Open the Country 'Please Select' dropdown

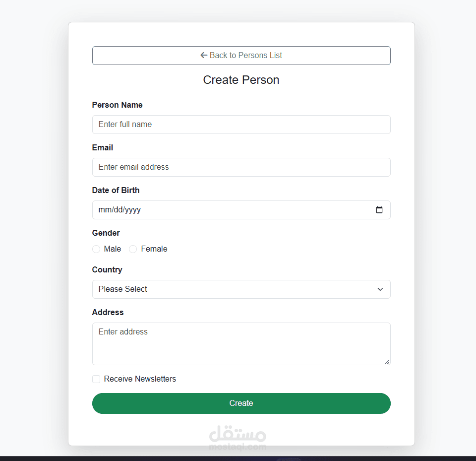coord(241,289)
